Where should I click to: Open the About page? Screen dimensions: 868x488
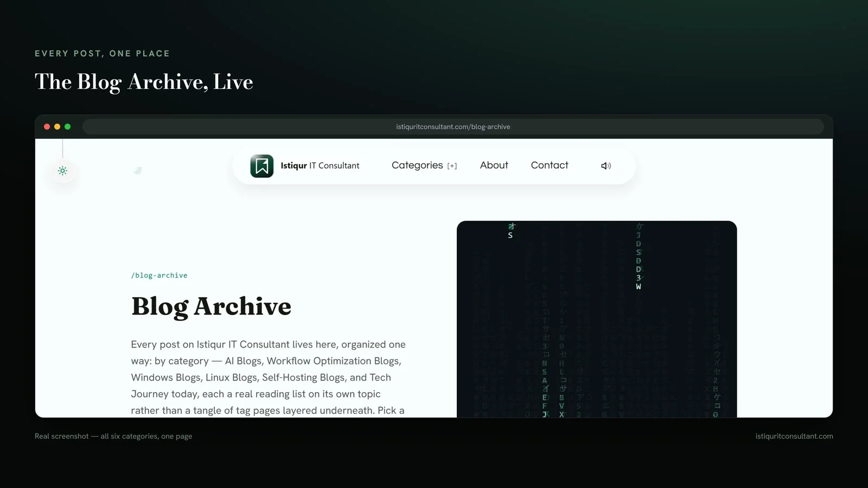[494, 165]
